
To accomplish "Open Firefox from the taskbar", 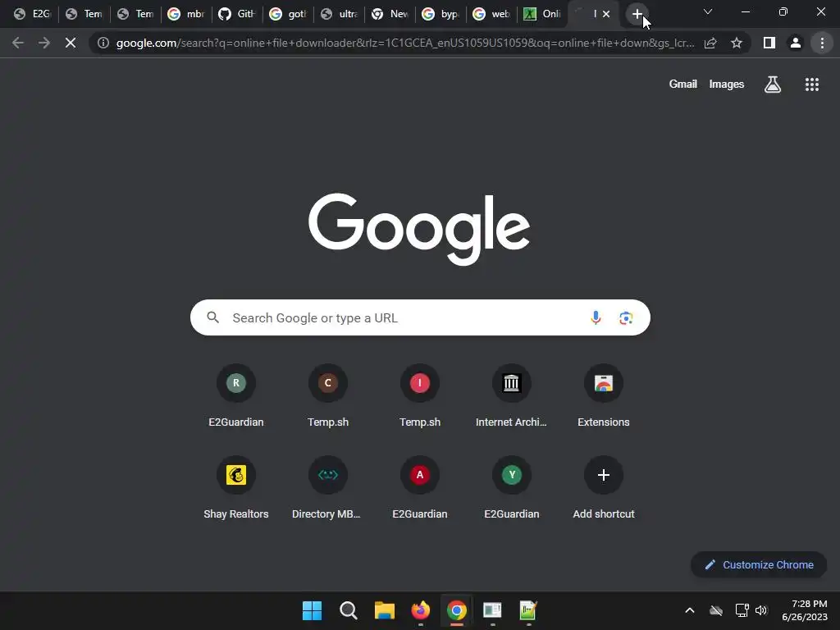I will click(421, 610).
